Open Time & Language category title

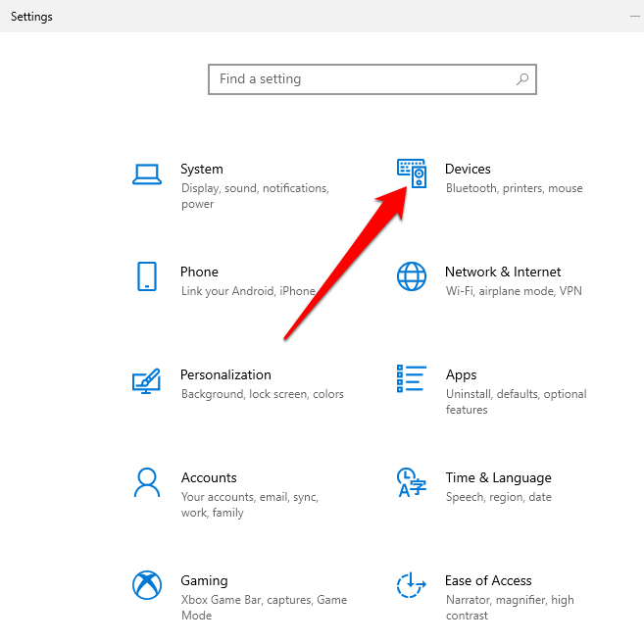[x=498, y=478]
